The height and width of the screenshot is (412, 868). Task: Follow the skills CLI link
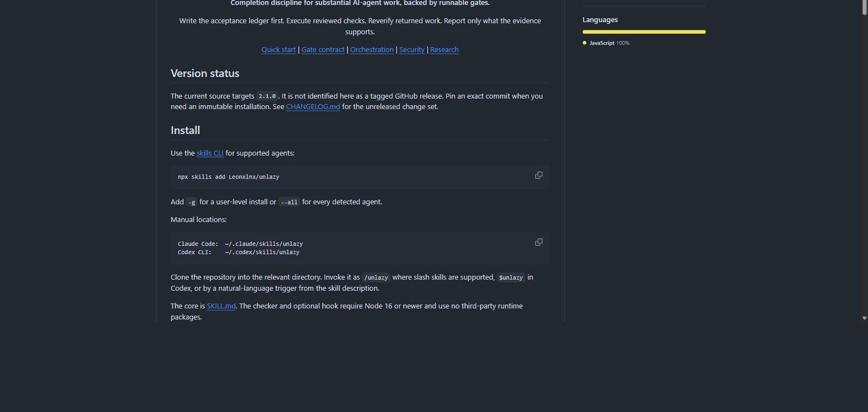click(x=210, y=153)
